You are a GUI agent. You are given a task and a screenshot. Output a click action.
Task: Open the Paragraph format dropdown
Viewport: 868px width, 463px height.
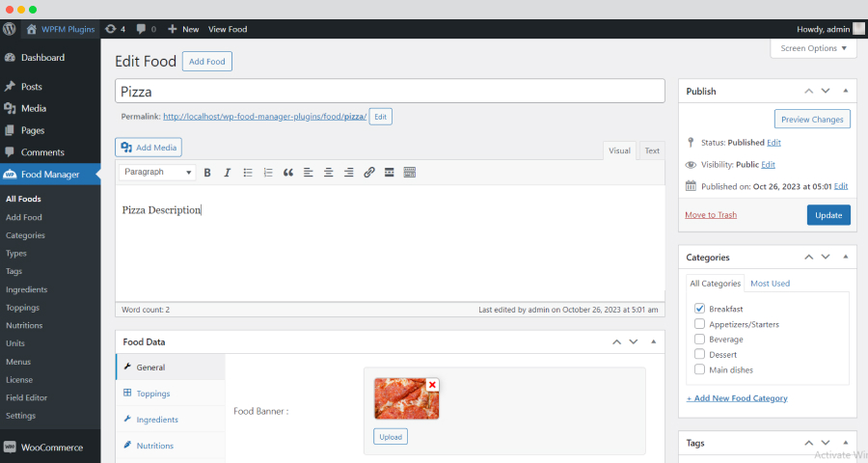pyautogui.click(x=157, y=173)
